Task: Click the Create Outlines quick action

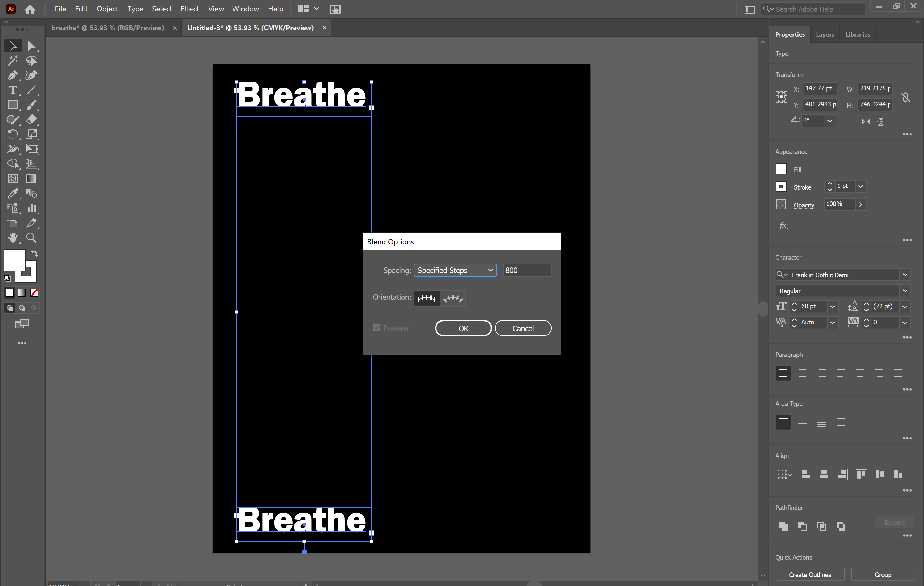Action: point(810,574)
